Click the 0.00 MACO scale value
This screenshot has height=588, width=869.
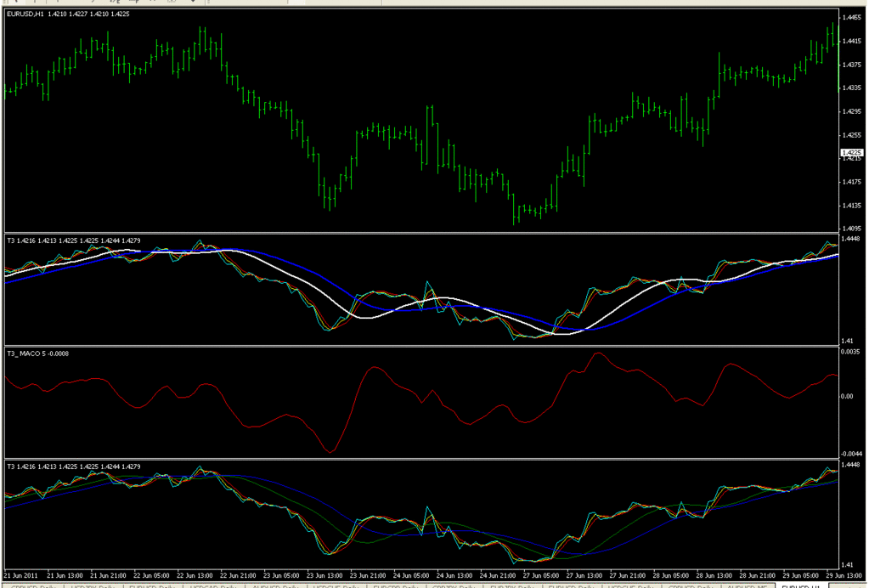point(847,396)
